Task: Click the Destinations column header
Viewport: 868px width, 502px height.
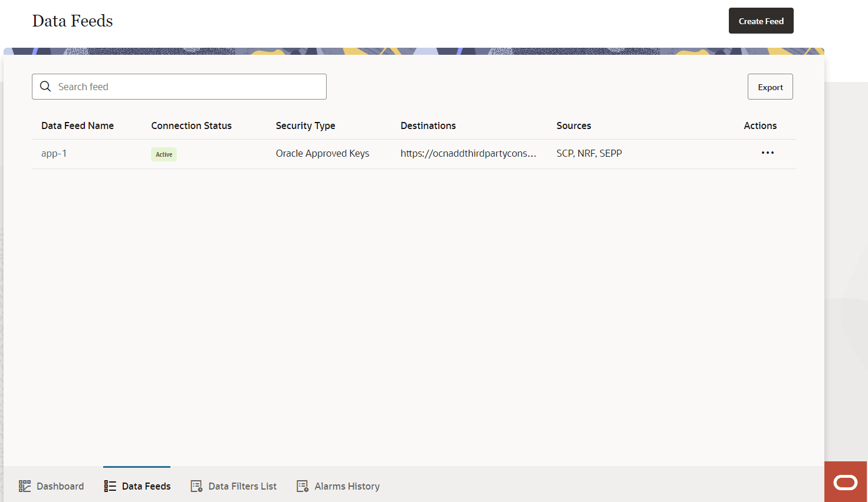Action: (x=428, y=125)
